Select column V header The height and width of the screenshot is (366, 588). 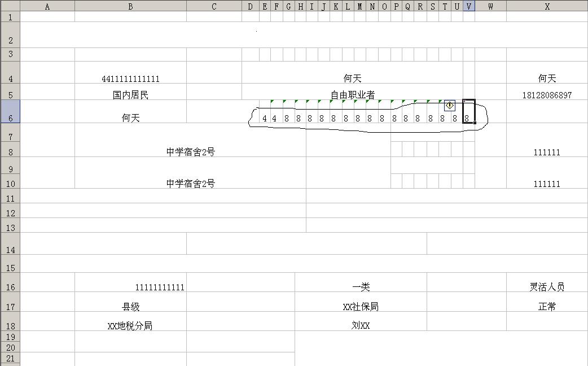[468, 6]
